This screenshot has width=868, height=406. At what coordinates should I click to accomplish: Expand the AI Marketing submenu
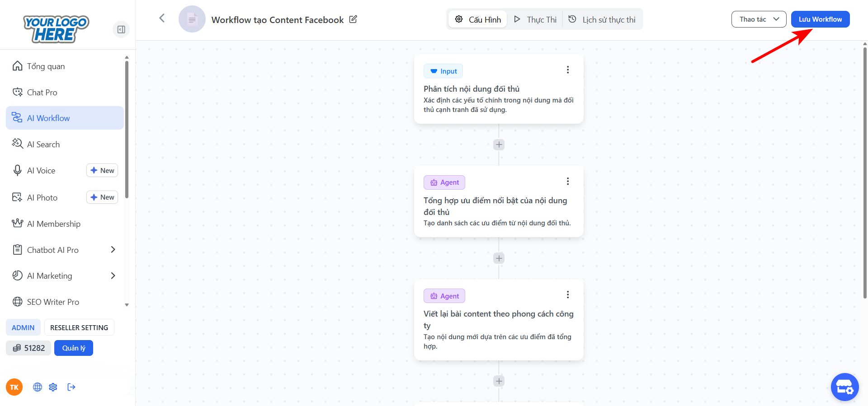(113, 276)
